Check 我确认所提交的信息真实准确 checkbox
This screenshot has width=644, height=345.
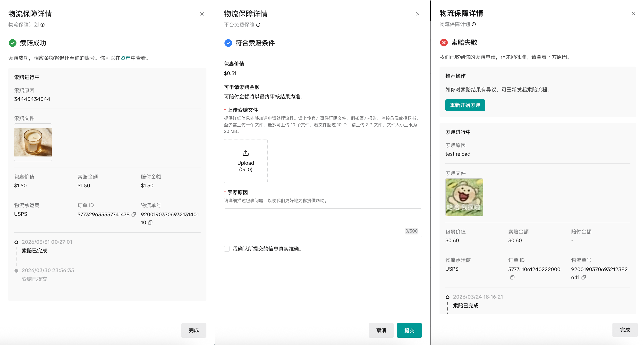pyautogui.click(x=227, y=249)
